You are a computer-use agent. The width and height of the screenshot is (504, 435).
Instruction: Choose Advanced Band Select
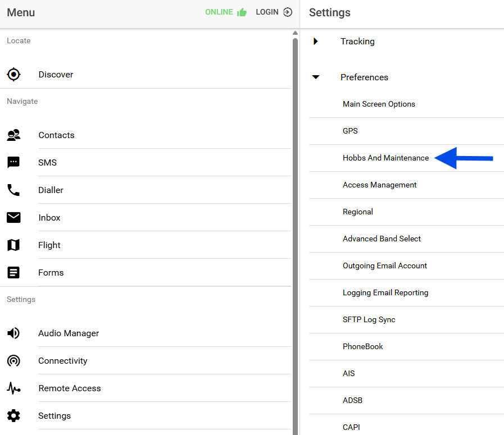pyautogui.click(x=382, y=239)
